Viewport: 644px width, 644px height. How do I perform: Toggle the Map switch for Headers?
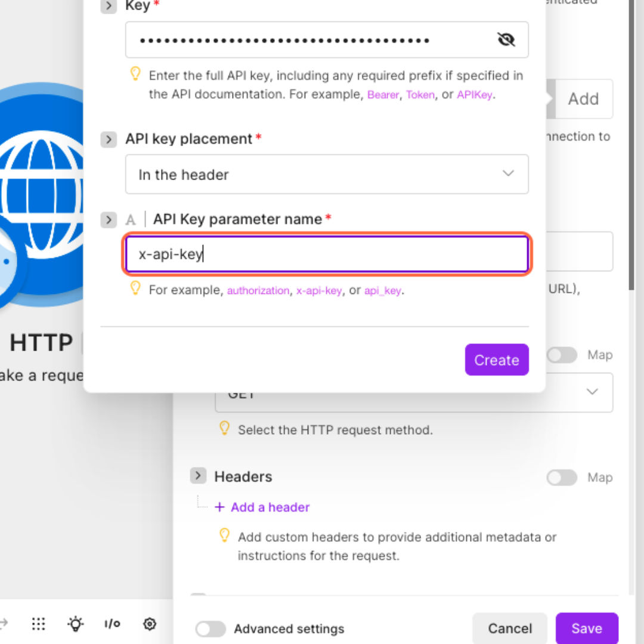click(x=562, y=478)
